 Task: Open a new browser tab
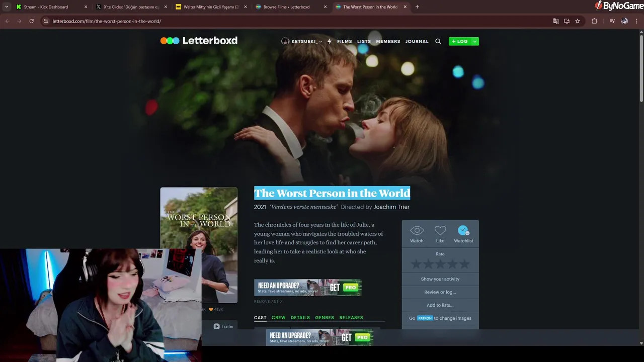(417, 7)
